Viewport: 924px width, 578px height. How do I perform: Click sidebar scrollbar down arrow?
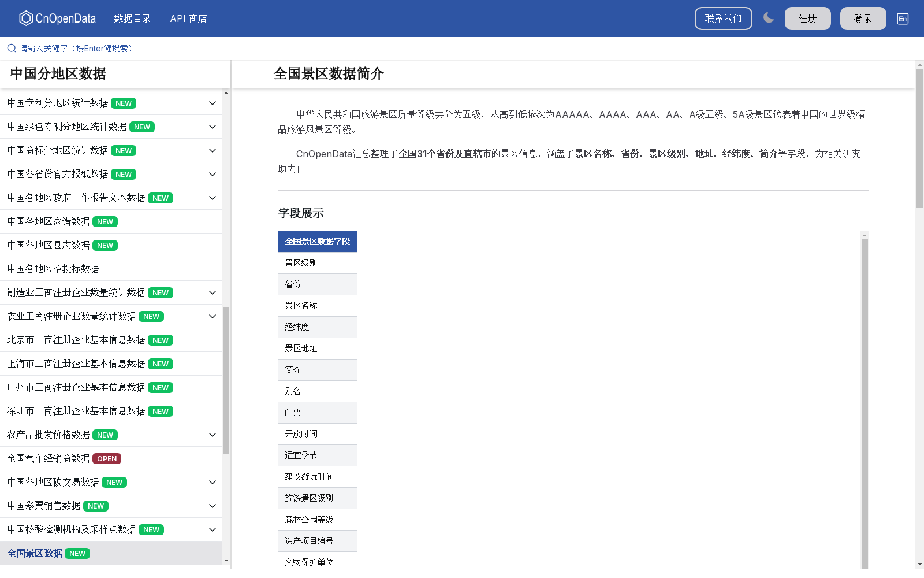tap(226, 561)
